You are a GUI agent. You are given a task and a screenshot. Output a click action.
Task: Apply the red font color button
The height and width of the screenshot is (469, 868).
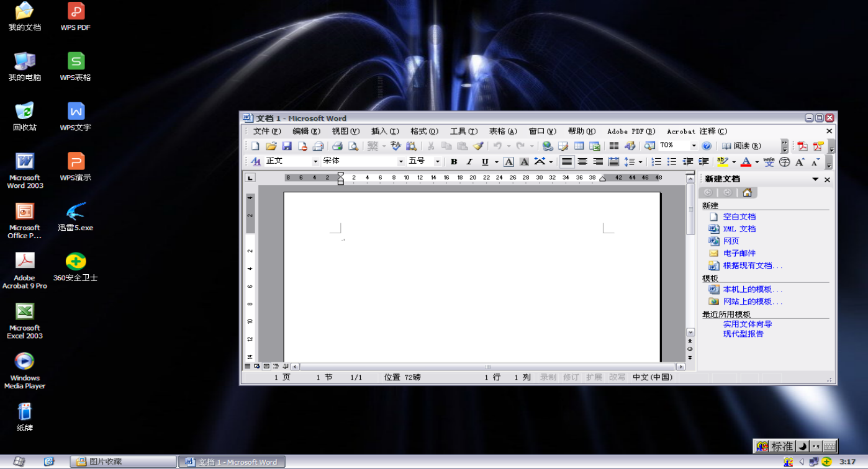pos(746,161)
